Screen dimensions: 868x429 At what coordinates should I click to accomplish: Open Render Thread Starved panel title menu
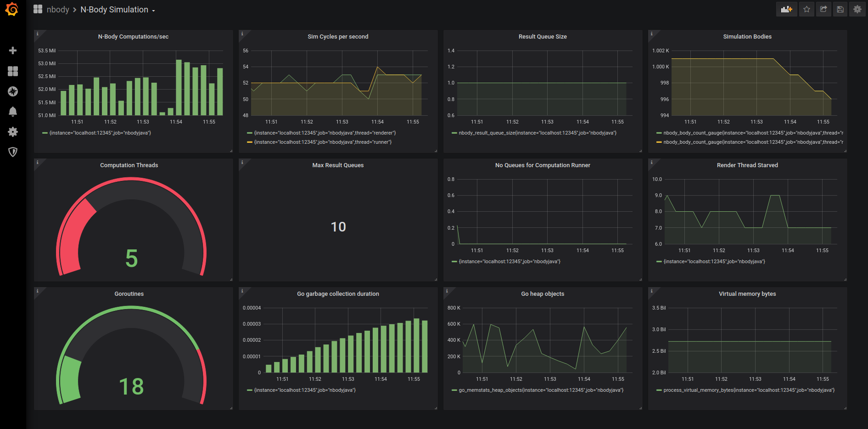[747, 165]
